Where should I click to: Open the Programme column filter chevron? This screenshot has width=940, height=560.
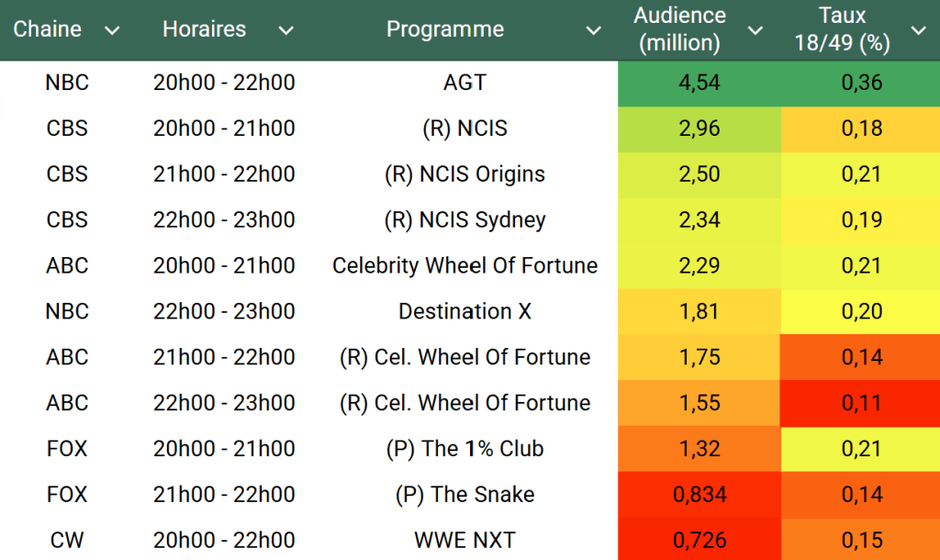(594, 30)
